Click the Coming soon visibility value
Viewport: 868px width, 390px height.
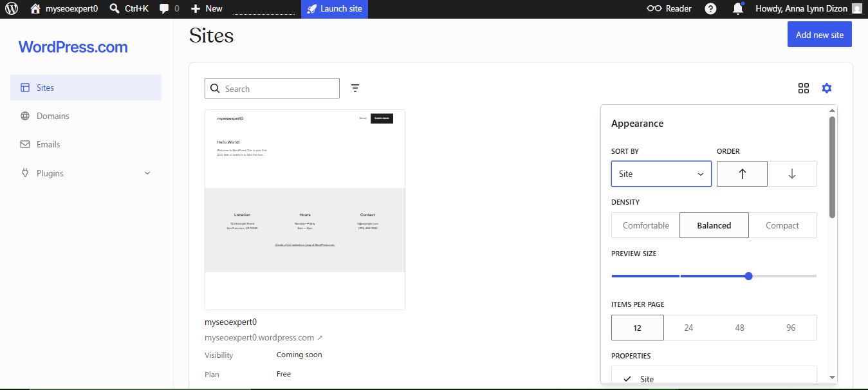[299, 355]
